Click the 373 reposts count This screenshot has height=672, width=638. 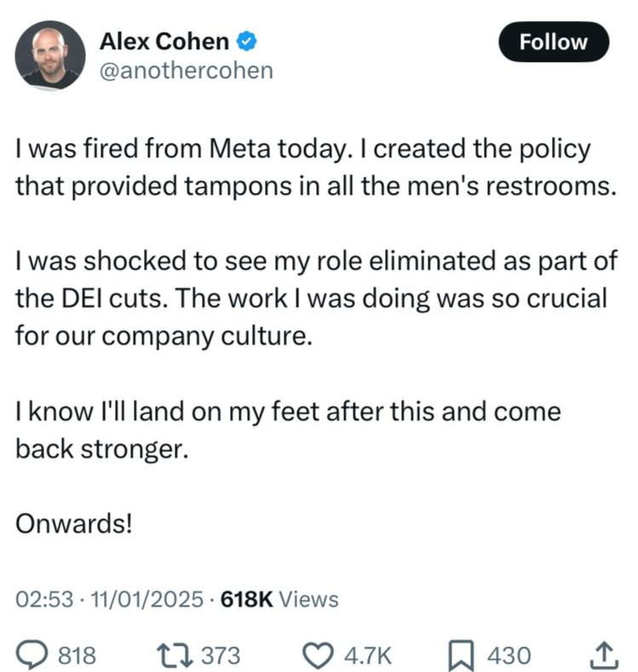[x=221, y=656]
